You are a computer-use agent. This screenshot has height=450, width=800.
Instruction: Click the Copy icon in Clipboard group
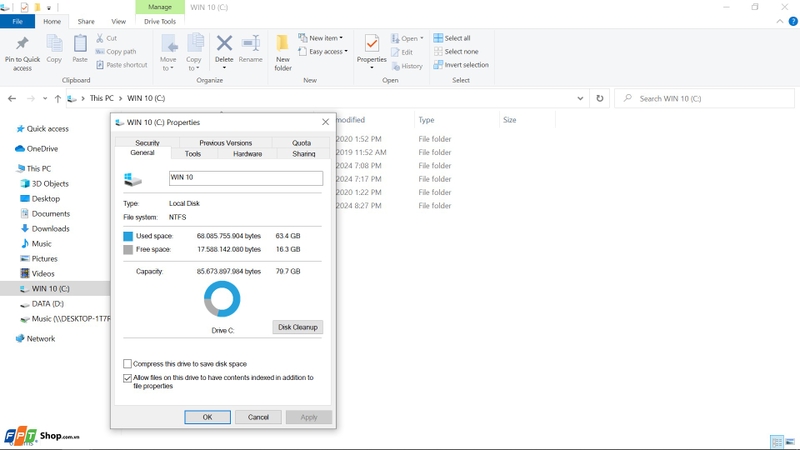tap(54, 44)
